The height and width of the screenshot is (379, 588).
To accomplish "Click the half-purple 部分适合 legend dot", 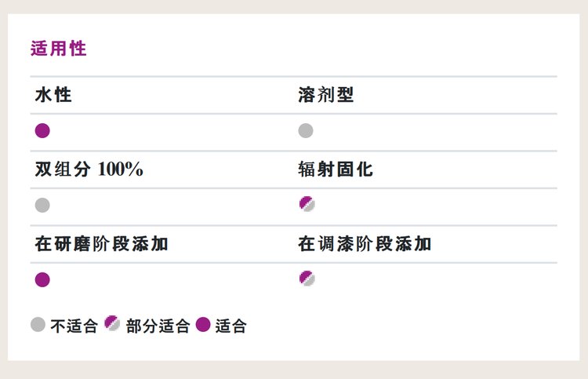I will tap(112, 323).
